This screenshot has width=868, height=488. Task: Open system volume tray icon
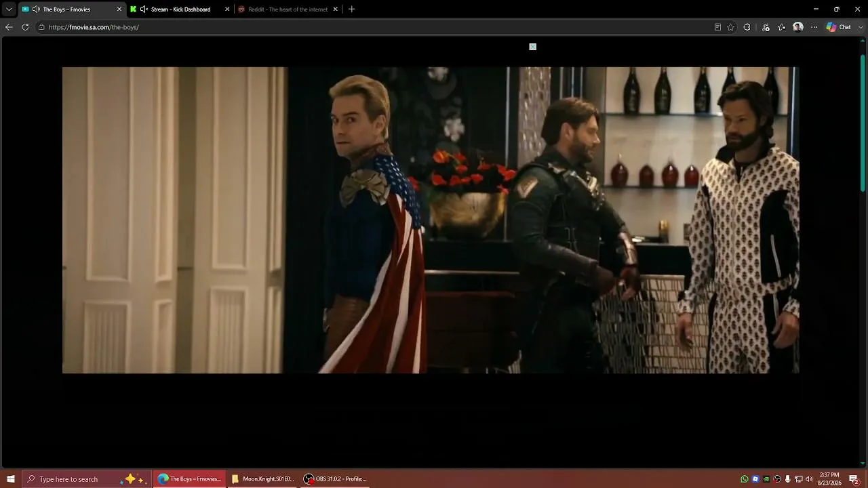point(809,479)
